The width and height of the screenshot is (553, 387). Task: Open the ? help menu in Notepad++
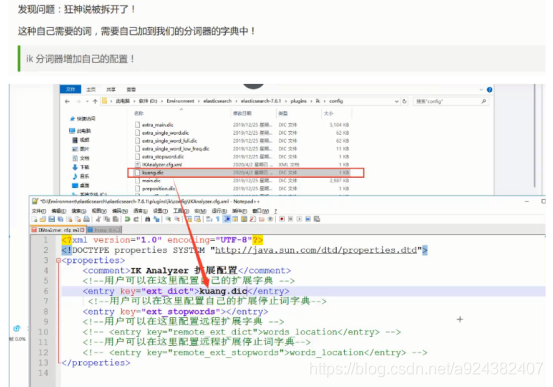(x=276, y=211)
